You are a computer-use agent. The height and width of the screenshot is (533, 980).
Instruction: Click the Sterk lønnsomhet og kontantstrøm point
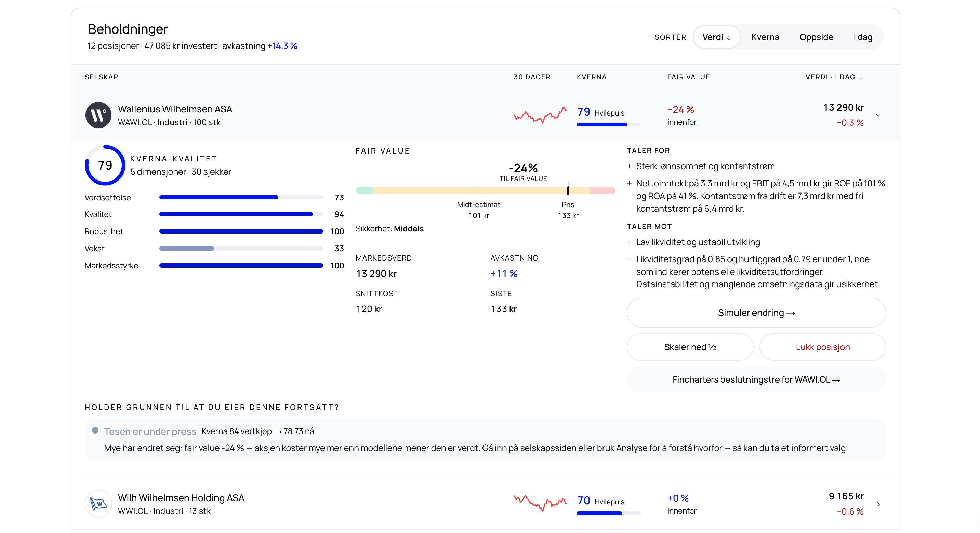pos(705,166)
